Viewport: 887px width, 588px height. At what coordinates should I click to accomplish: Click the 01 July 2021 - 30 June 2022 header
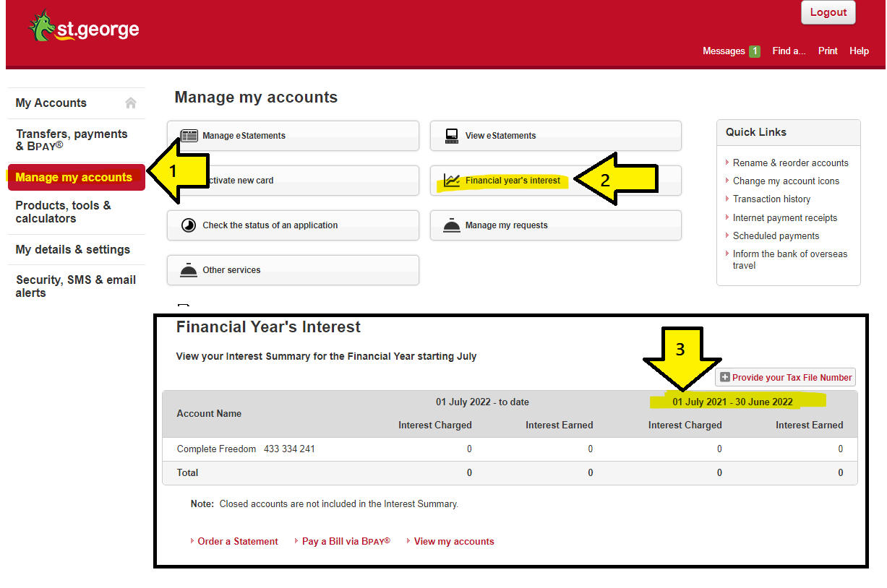733,402
